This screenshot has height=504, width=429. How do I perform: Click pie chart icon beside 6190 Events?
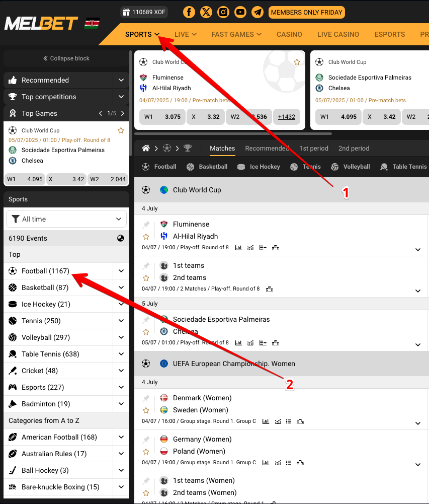(120, 238)
